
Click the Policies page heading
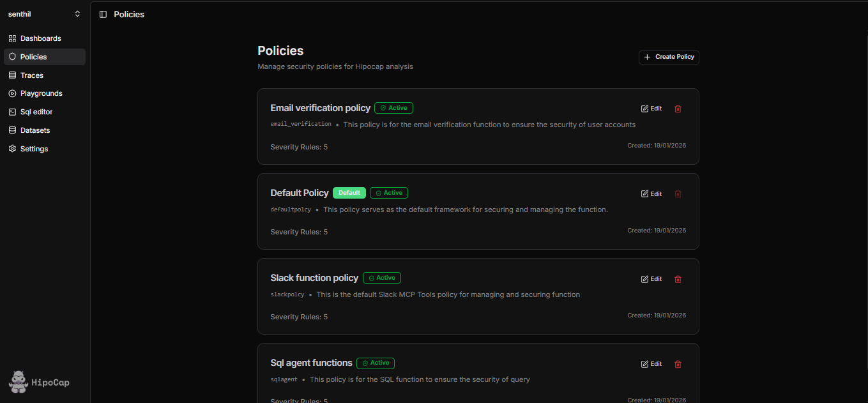pyautogui.click(x=280, y=50)
